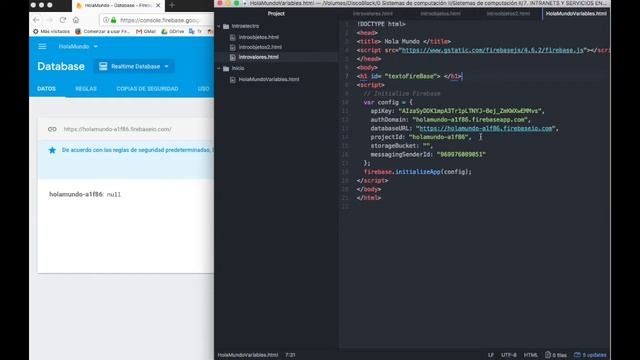Switch to the introobjetos.html editor tab
This screenshot has width=640, height=360.
click(440, 13)
